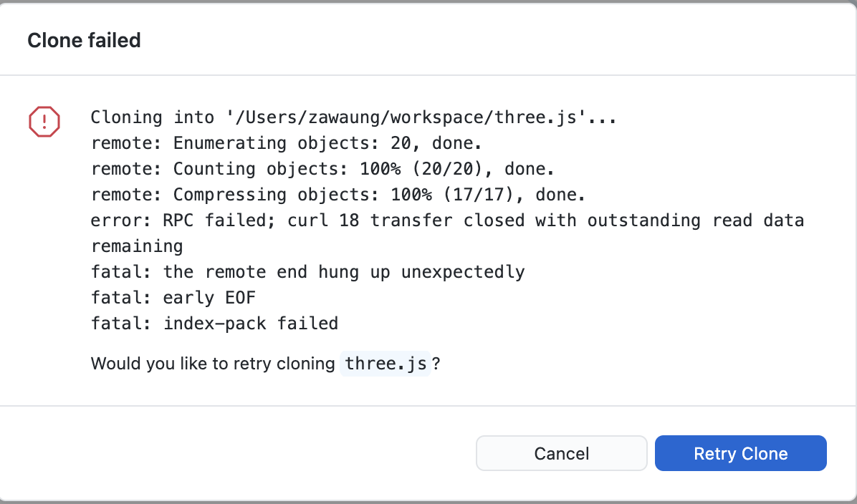This screenshot has width=857, height=504.
Task: Click the 'error: RPC failed' message line
Action: click(x=446, y=220)
